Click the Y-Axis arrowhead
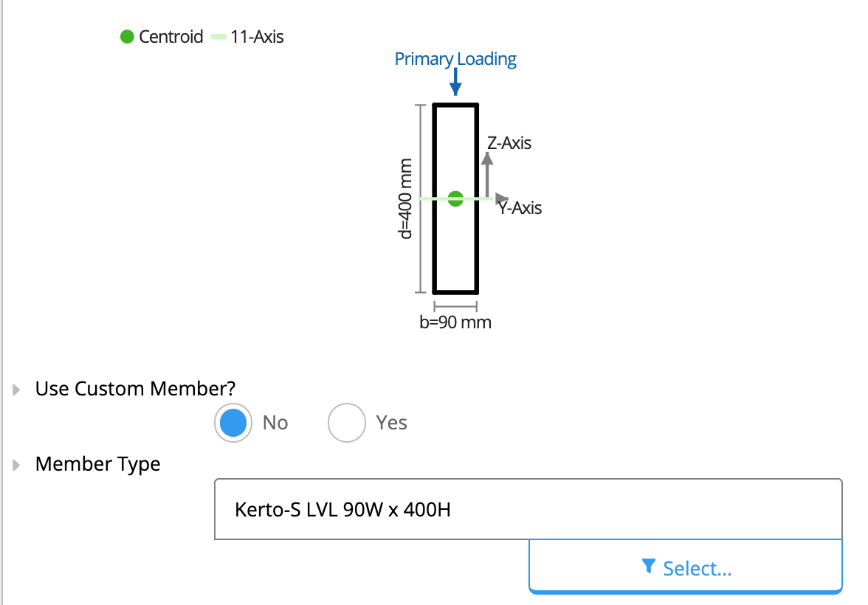This screenshot has width=868, height=605. [502, 198]
